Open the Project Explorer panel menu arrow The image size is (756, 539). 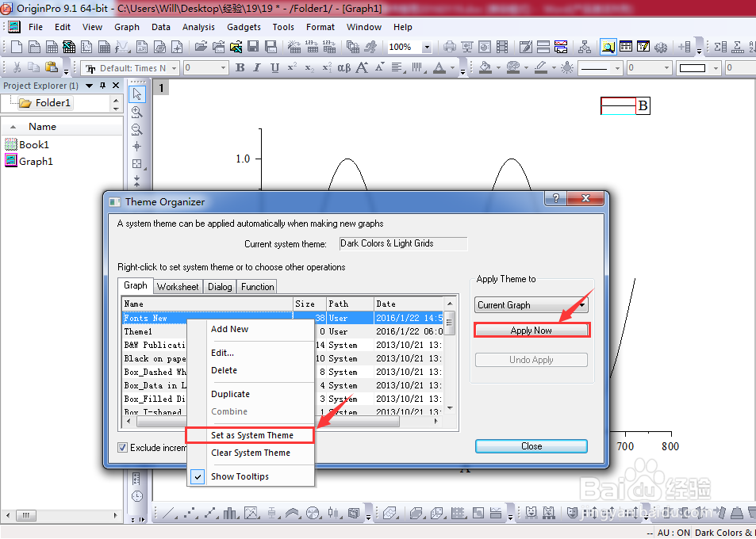click(89, 86)
